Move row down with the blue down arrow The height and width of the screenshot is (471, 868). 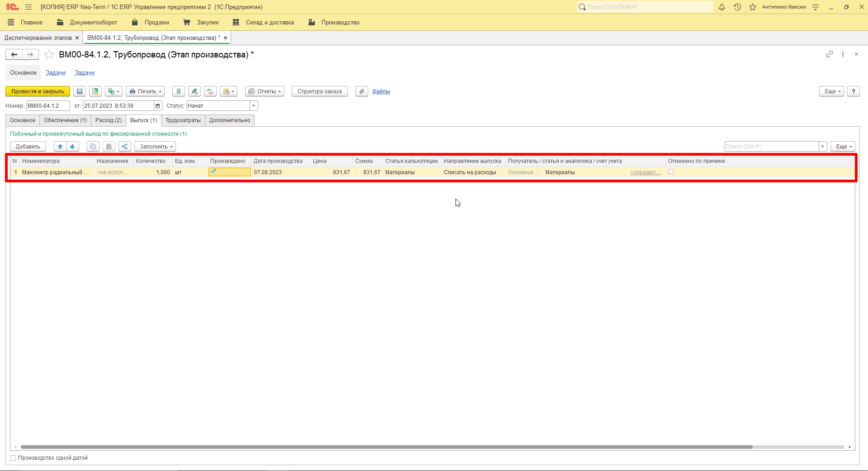[72, 147]
